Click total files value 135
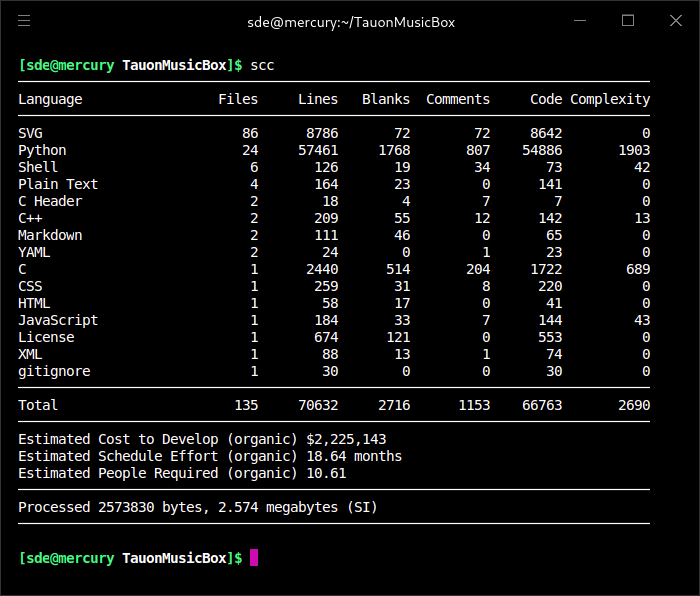 [246, 404]
